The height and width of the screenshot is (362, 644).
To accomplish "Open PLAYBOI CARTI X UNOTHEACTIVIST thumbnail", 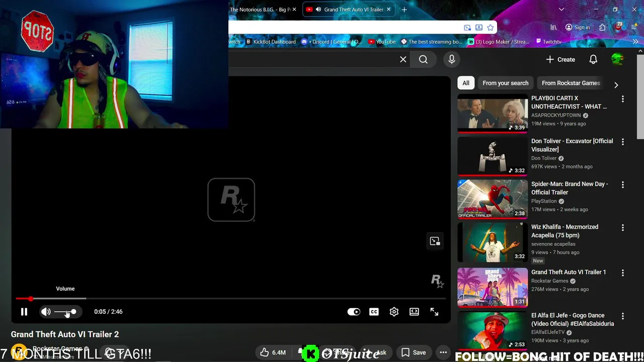I will pyautogui.click(x=493, y=113).
